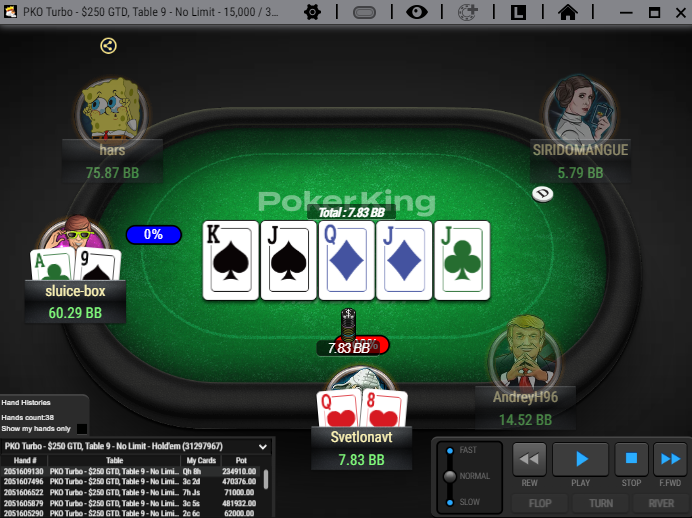Screen dimensions: 692x518
Task: Go to lobby via home icon
Action: (568, 12)
